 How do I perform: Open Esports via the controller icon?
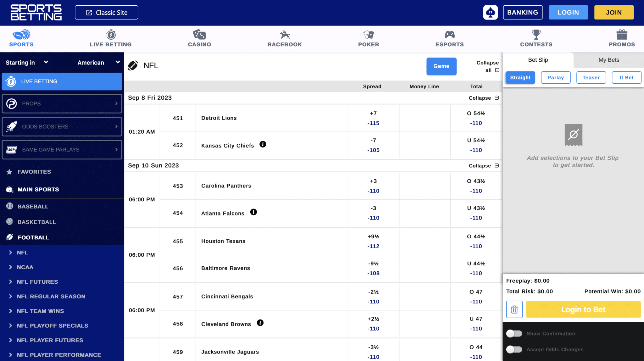coord(450,35)
